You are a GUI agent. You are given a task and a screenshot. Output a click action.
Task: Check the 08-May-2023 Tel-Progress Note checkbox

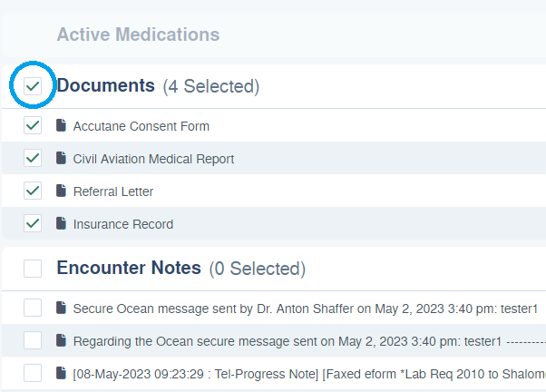tap(34, 373)
